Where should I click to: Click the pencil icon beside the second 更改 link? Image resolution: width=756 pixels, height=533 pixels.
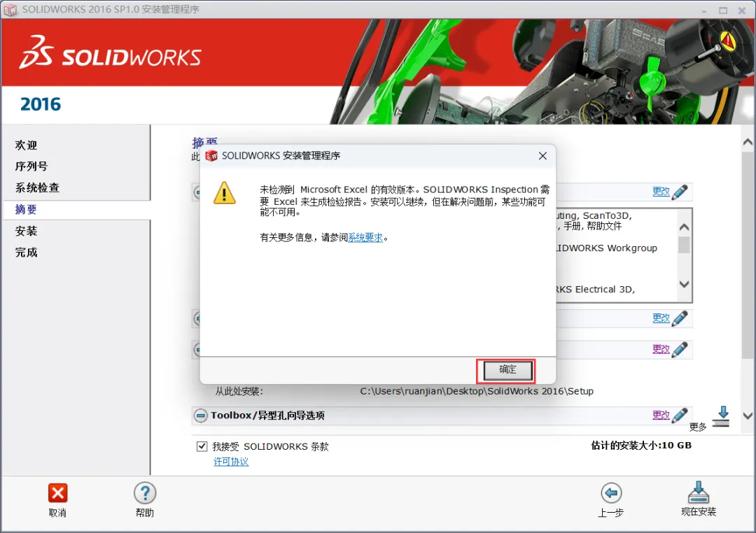pyautogui.click(x=680, y=318)
